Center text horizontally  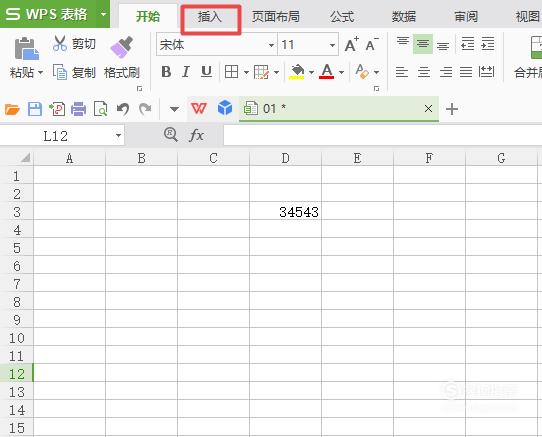[x=424, y=72]
